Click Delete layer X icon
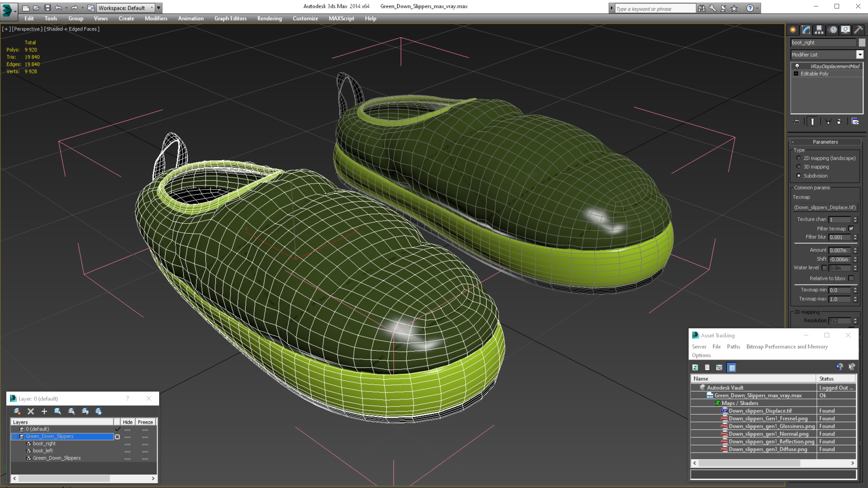This screenshot has height=488, width=868. [x=31, y=411]
